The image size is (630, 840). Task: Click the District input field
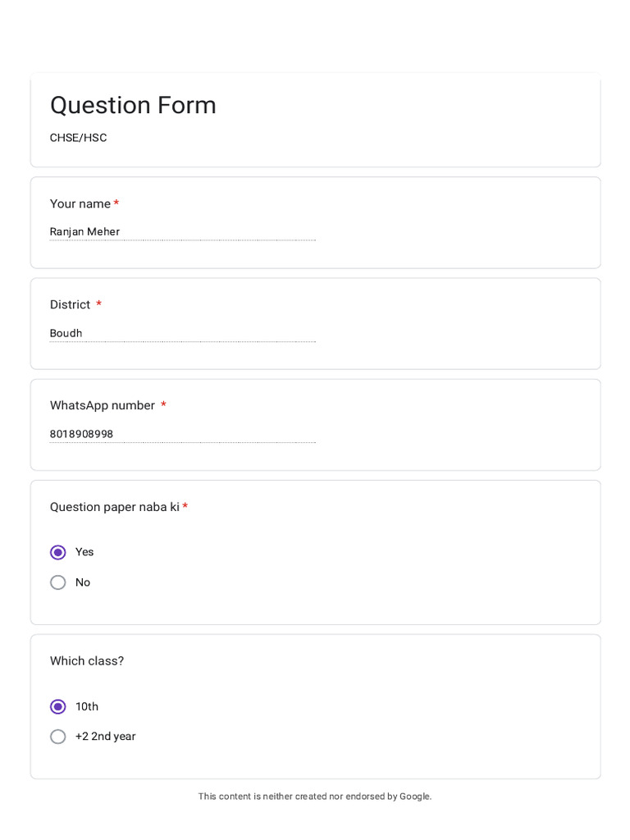click(183, 333)
